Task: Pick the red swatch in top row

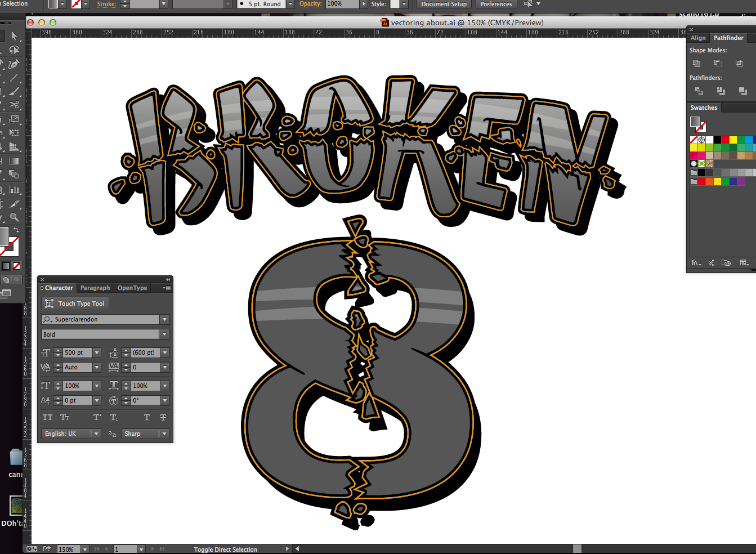Action: click(x=725, y=140)
